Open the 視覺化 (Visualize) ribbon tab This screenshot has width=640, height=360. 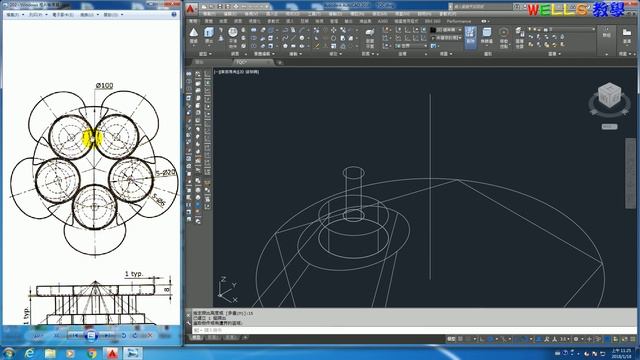[254, 21]
